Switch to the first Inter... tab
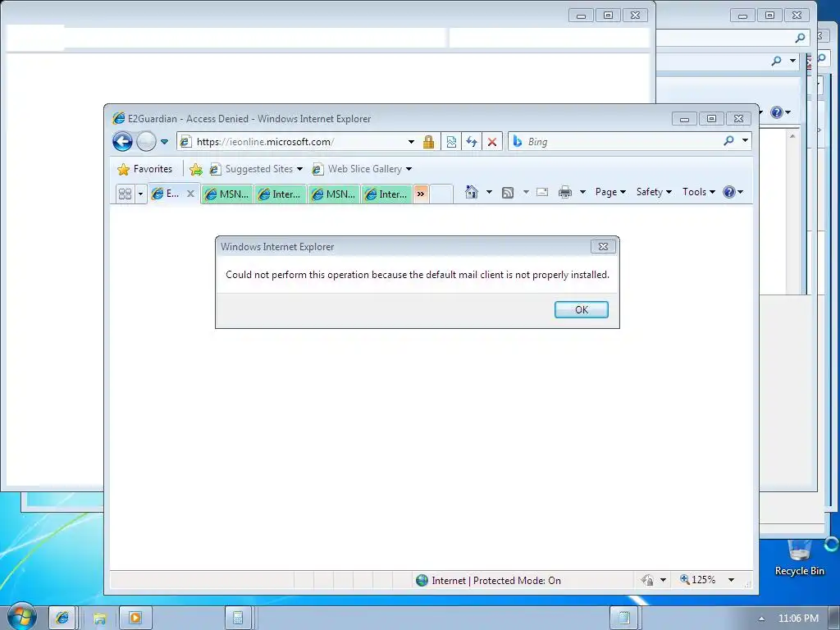Image resolution: width=840 pixels, height=630 pixels. pos(281,194)
